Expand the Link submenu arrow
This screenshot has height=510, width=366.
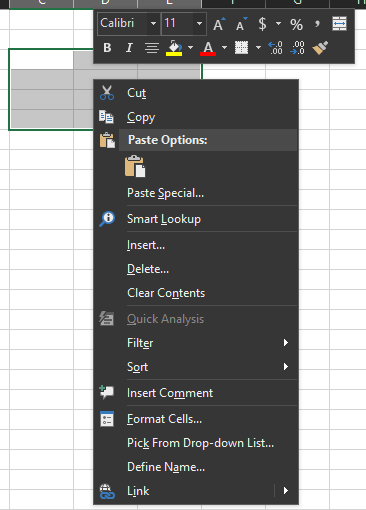[286, 491]
